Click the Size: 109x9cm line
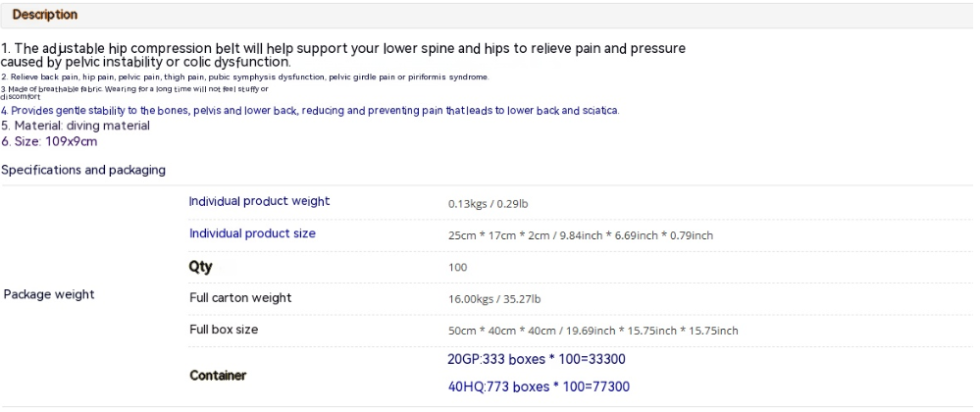Screen dimensions: 980x412 pyautogui.click(x=49, y=142)
